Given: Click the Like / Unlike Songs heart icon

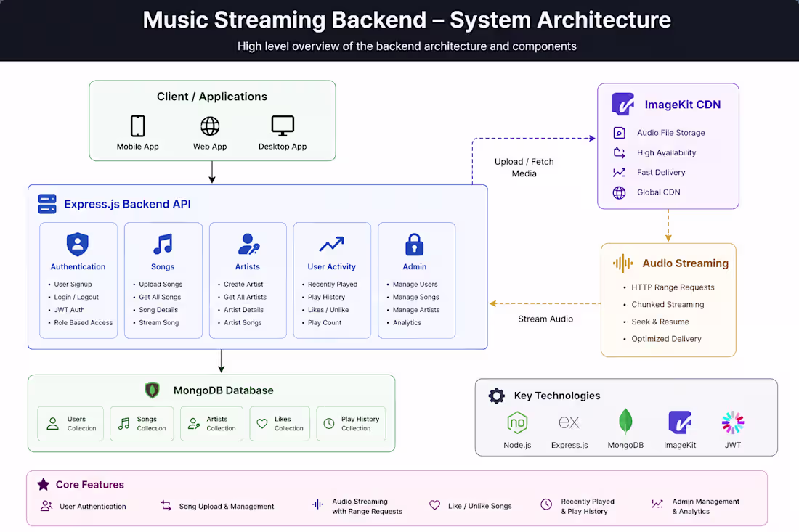Looking at the screenshot, I should point(434,505).
